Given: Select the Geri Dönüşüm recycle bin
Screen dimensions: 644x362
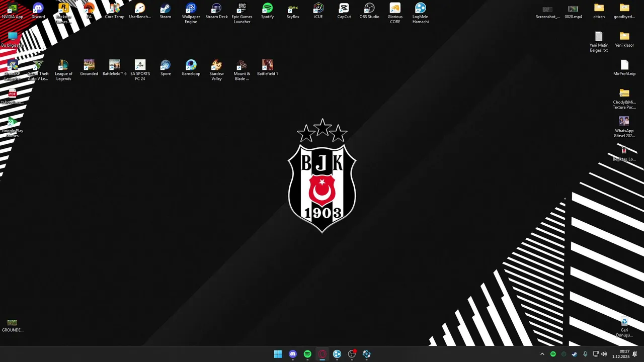Looking at the screenshot, I should (624, 327).
